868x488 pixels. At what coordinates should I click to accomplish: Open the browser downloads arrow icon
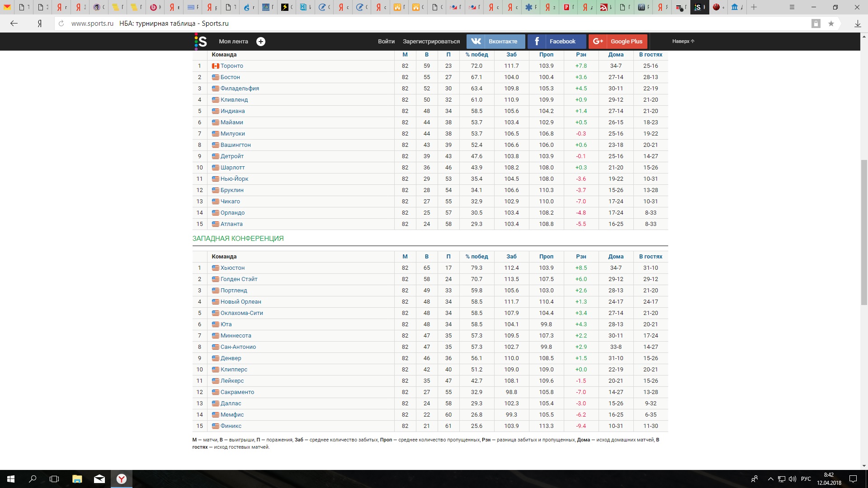tap(857, 23)
